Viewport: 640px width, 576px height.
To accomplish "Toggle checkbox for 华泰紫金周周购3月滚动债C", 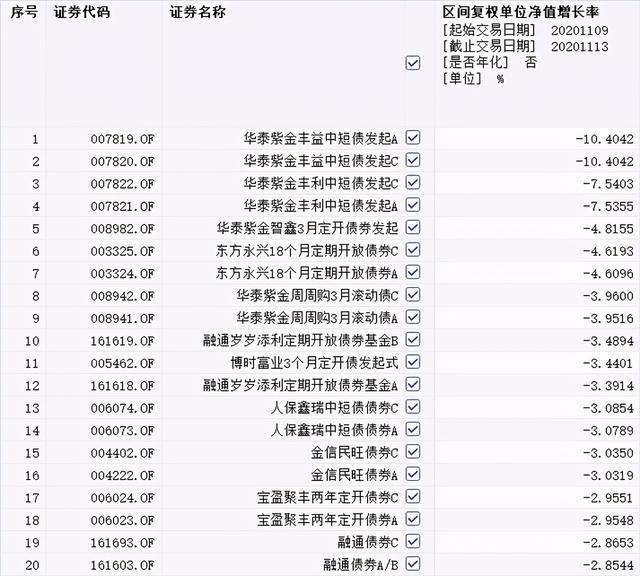I will [x=413, y=295].
